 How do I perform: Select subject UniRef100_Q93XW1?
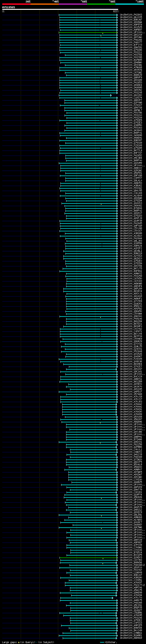click(131, 65)
